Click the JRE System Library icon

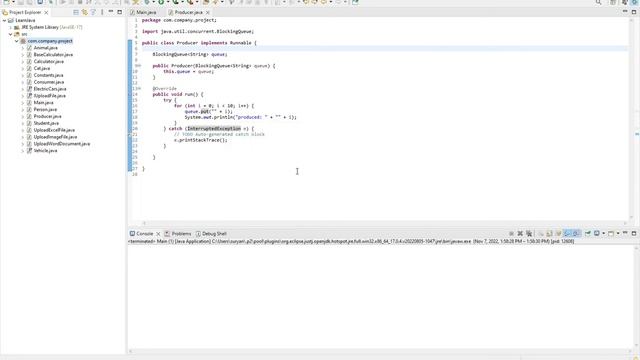17,27
